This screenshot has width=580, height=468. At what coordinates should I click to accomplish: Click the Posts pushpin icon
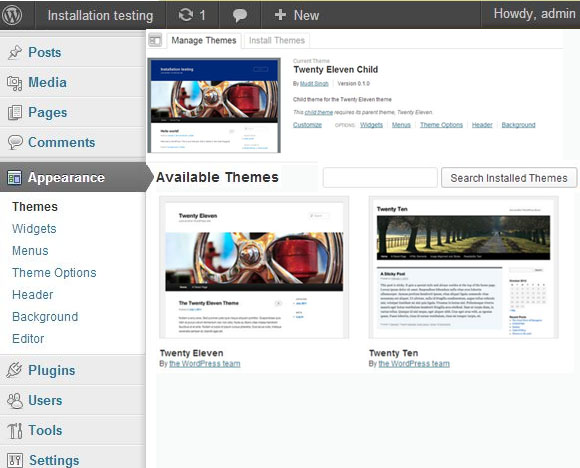click(x=15, y=53)
